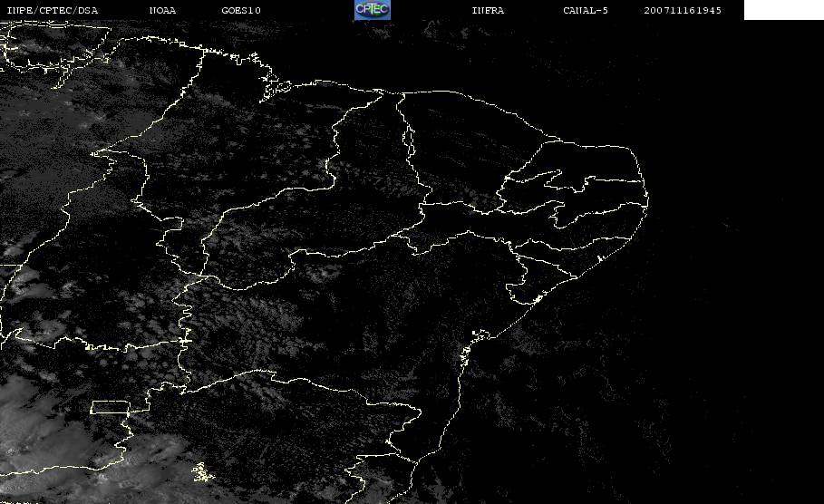Click the INFRA image type label
The image size is (824, 504).
(488, 11)
